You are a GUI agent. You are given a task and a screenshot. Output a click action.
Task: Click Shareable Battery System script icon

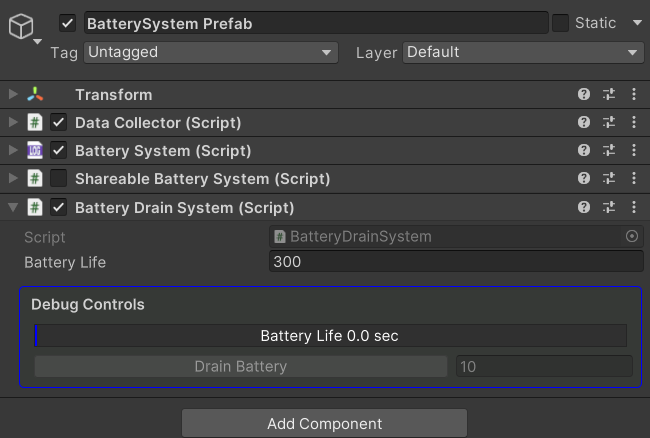[35, 178]
